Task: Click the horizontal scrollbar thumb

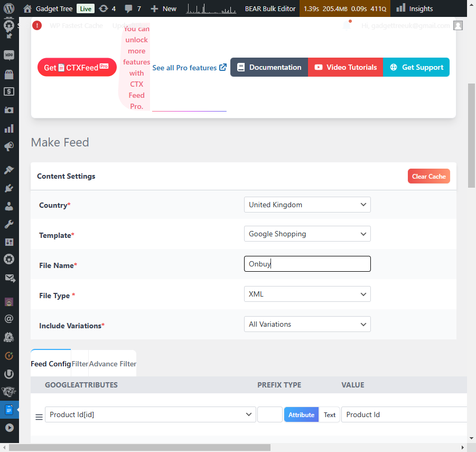Action: [x=139, y=447]
